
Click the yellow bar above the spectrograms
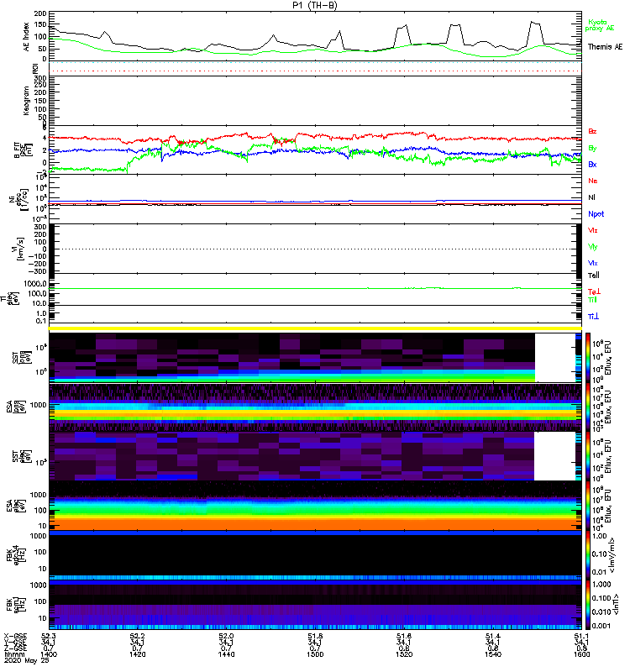click(x=315, y=328)
